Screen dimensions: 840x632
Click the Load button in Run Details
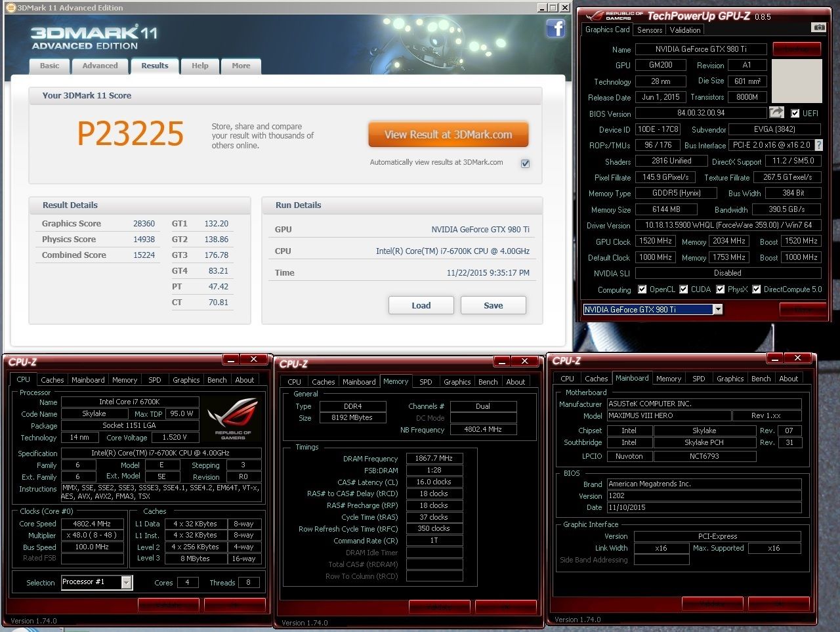click(x=421, y=305)
